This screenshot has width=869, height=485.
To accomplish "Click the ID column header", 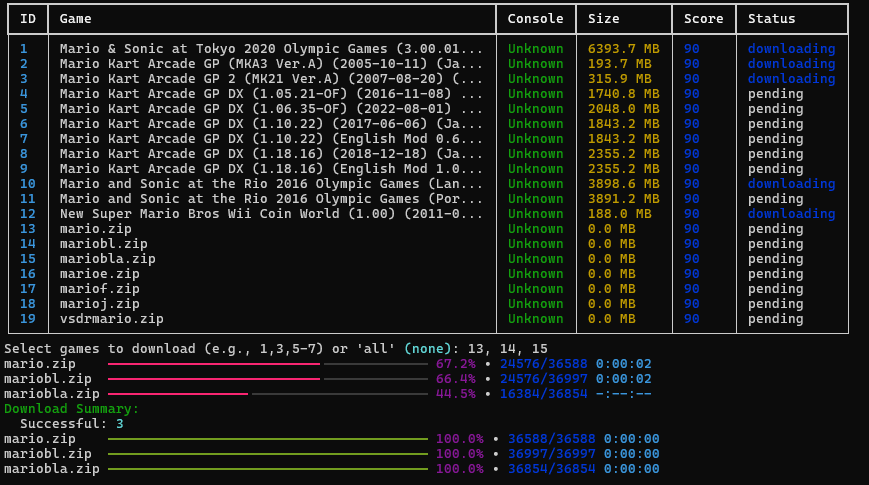I will click(x=28, y=19).
